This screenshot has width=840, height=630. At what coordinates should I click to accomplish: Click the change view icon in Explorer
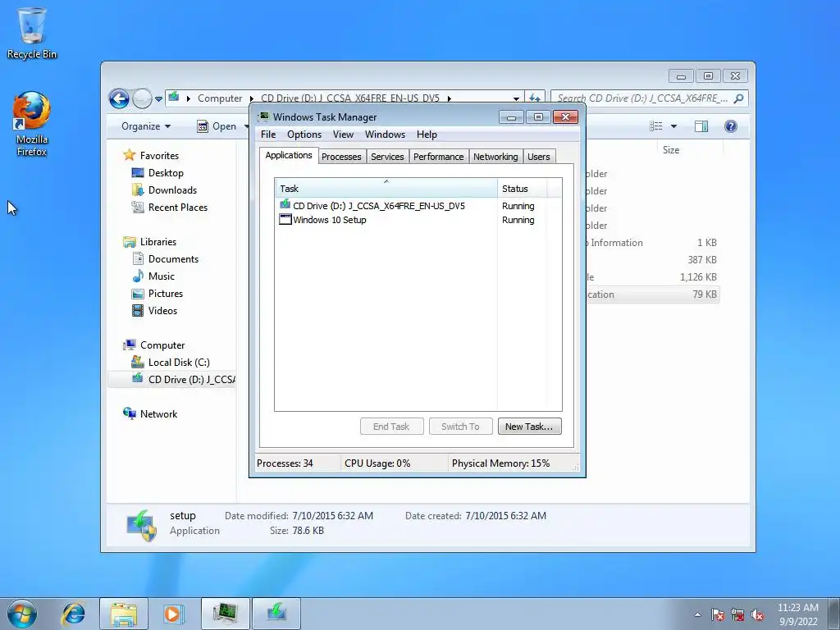coord(656,126)
